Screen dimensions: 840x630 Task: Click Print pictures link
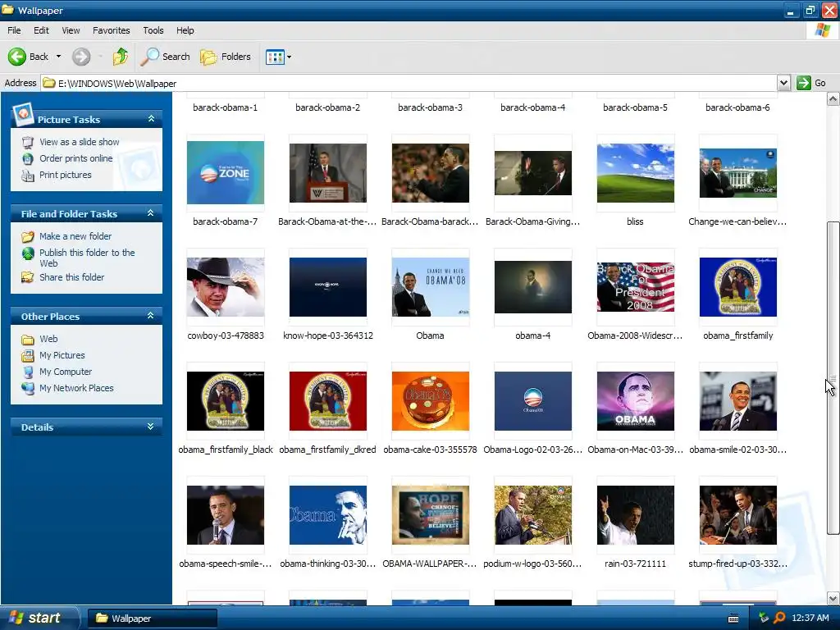[x=66, y=176]
